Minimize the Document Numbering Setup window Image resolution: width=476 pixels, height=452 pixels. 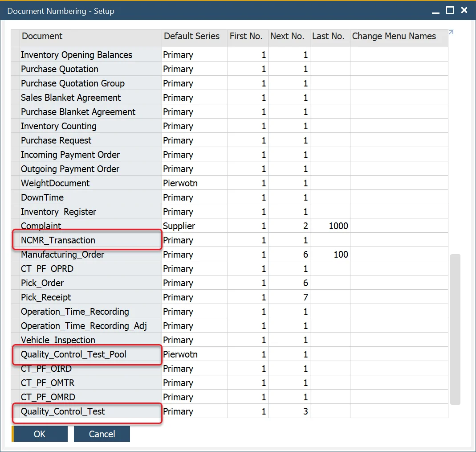coord(435,11)
